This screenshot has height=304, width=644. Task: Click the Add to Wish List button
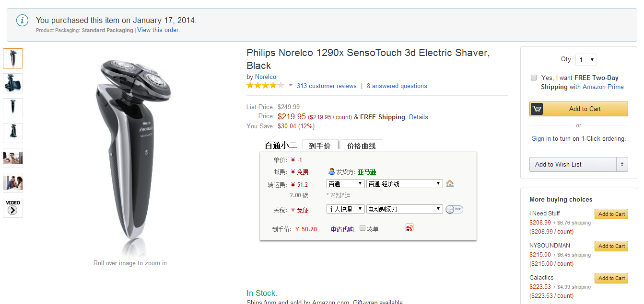[573, 164]
